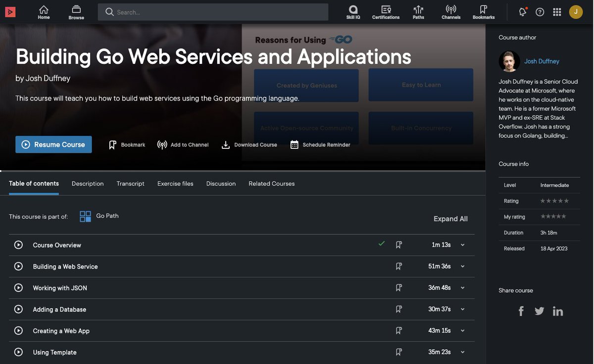Image resolution: width=594 pixels, height=364 pixels.
Task: Go to Home in top navigation
Action: pyautogui.click(x=44, y=12)
